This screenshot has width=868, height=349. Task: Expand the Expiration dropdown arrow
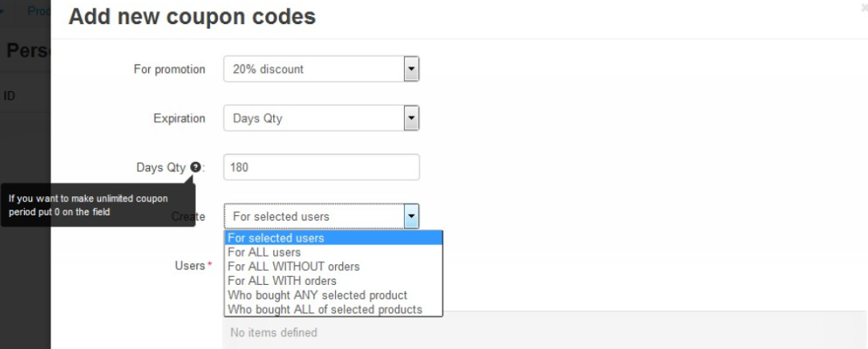tap(410, 118)
